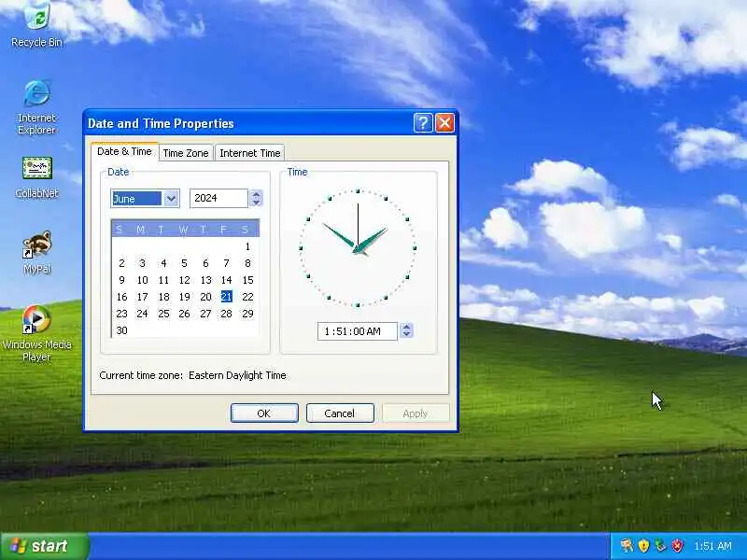Select day 30 in the calendar
Viewport: 747px width, 560px height.
pyautogui.click(x=121, y=330)
